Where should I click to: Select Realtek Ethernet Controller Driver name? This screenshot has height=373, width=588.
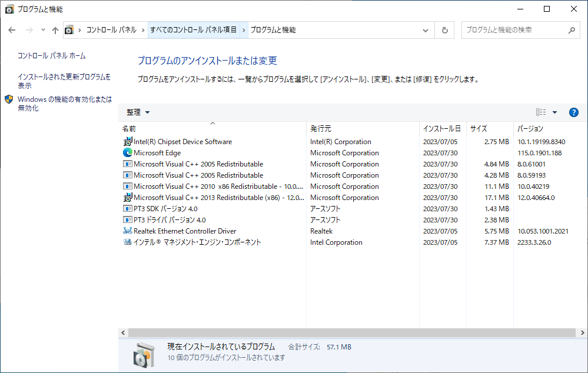click(185, 231)
